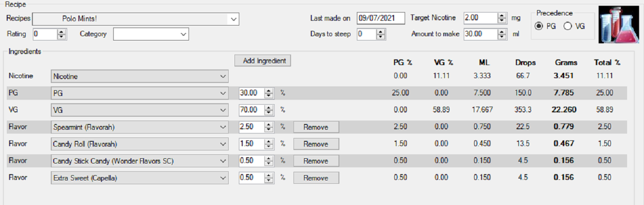
Task: Click the Drops column header
Action: point(526,62)
